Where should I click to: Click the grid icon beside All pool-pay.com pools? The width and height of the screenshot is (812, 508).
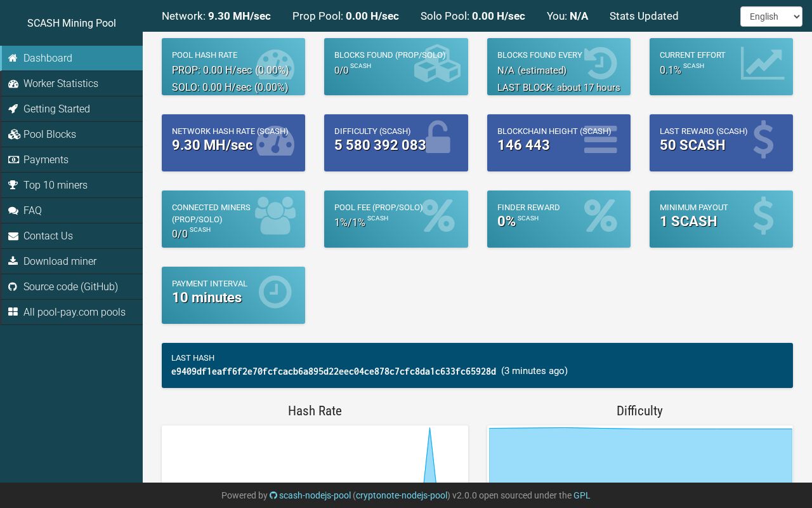13,312
